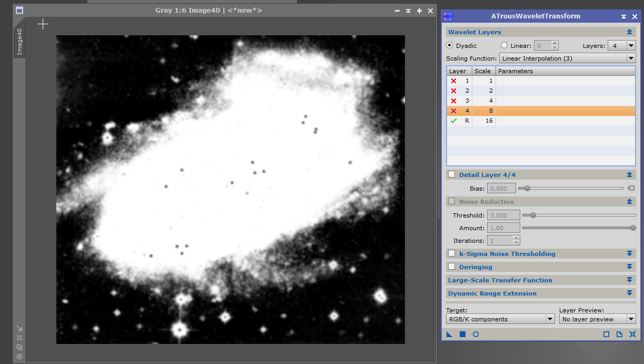Screen dimensions: 644x364
Task: Click the overlapping squares icon in sidebar
Action: click(19, 347)
